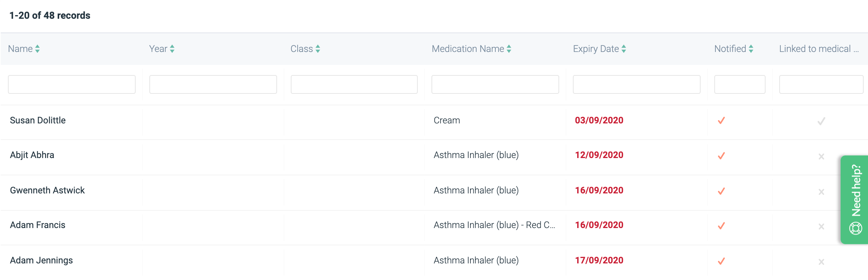The width and height of the screenshot is (868, 280).
Task: Open Notified filter box
Action: point(740,84)
